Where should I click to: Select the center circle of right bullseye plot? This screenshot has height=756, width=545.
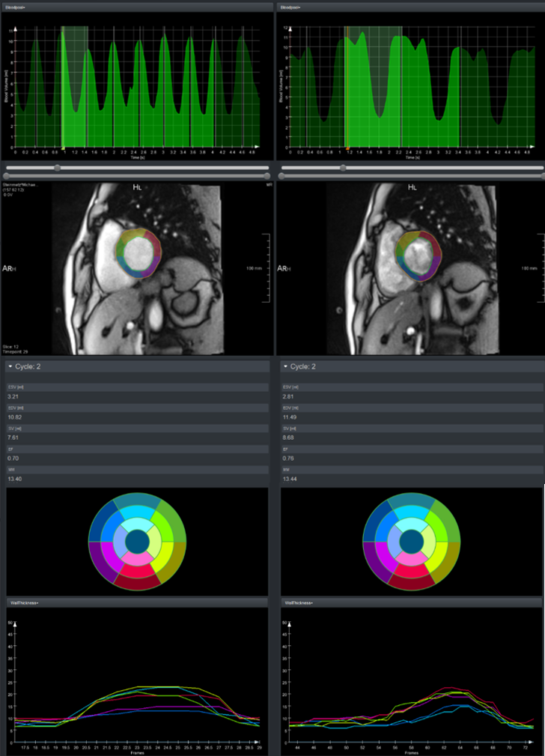coord(411,541)
